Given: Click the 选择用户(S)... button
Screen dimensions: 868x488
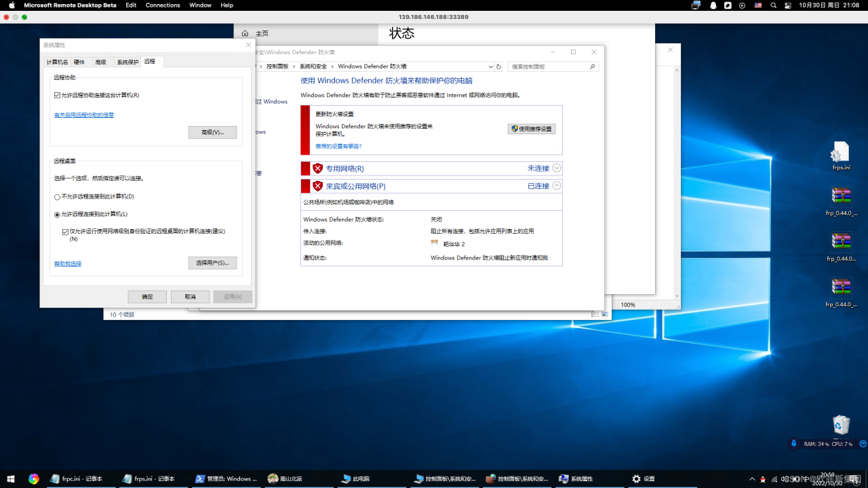Looking at the screenshot, I should click(x=212, y=262).
